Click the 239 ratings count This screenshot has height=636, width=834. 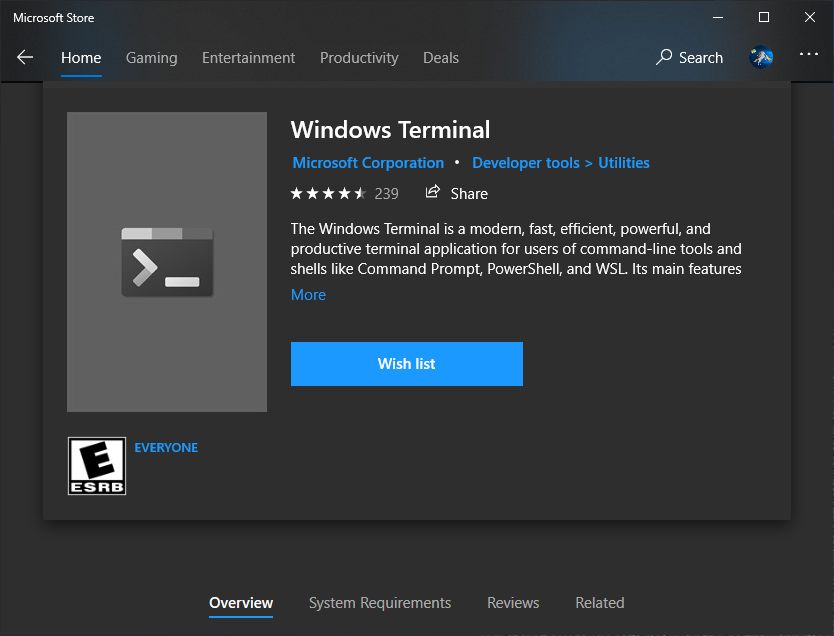point(386,194)
